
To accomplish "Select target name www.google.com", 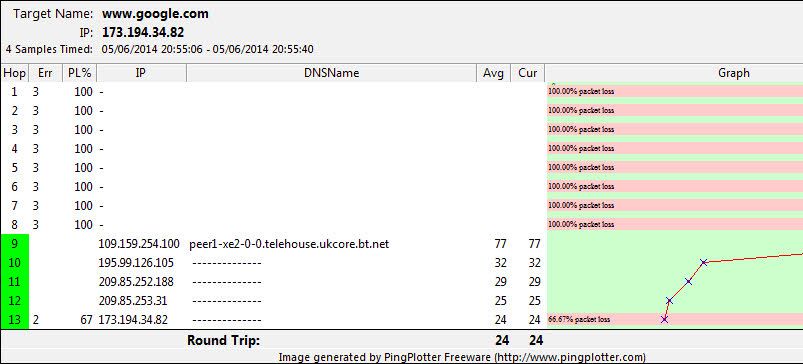I will [155, 14].
